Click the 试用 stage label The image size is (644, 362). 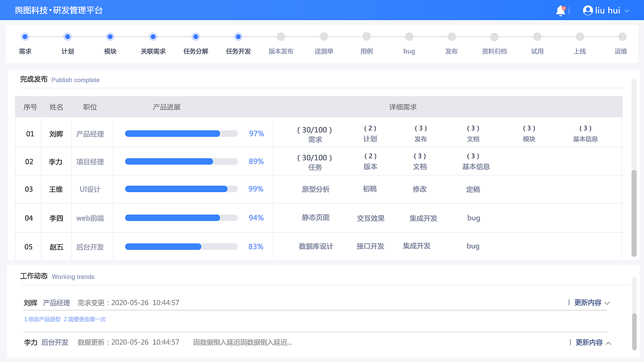[x=537, y=51]
